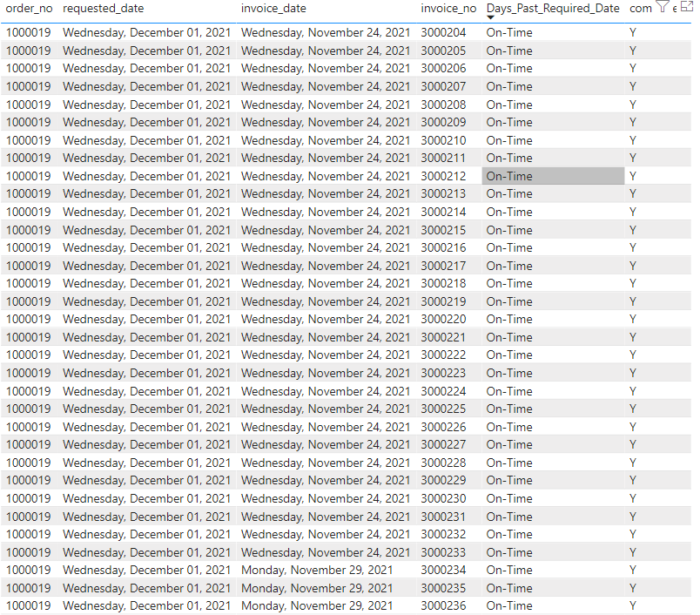Select invoice number 3000234
The width and height of the screenshot is (700, 615).
[443, 571]
